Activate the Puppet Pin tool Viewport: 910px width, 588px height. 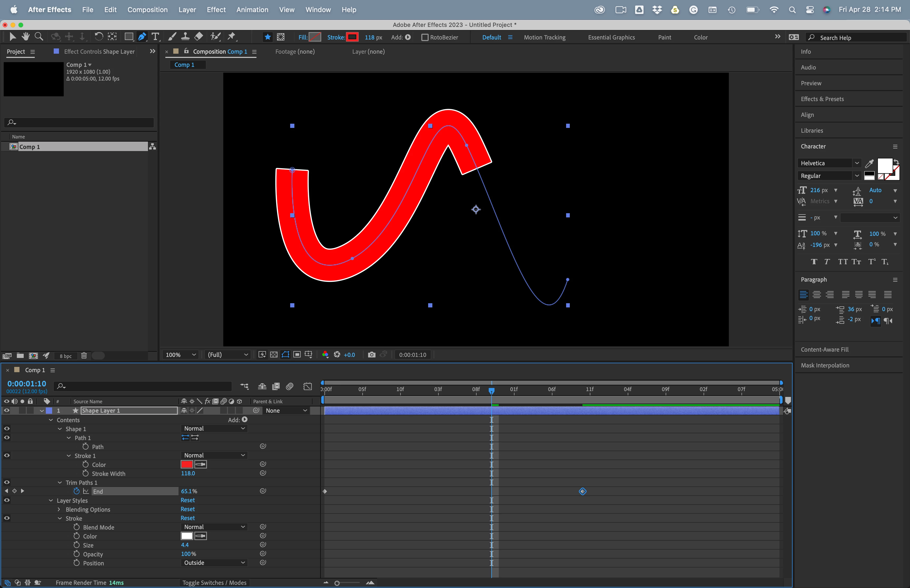point(231,37)
